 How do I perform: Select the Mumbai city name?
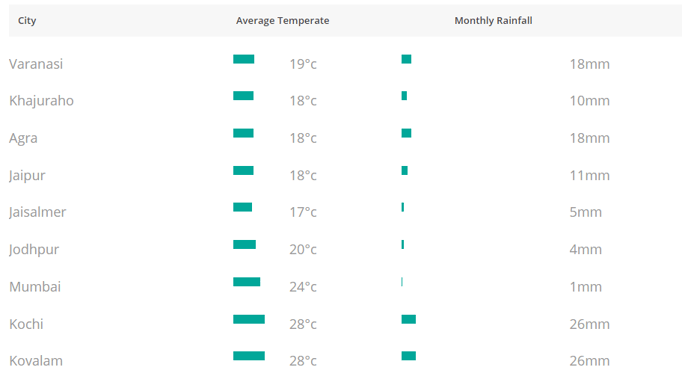[x=35, y=287]
